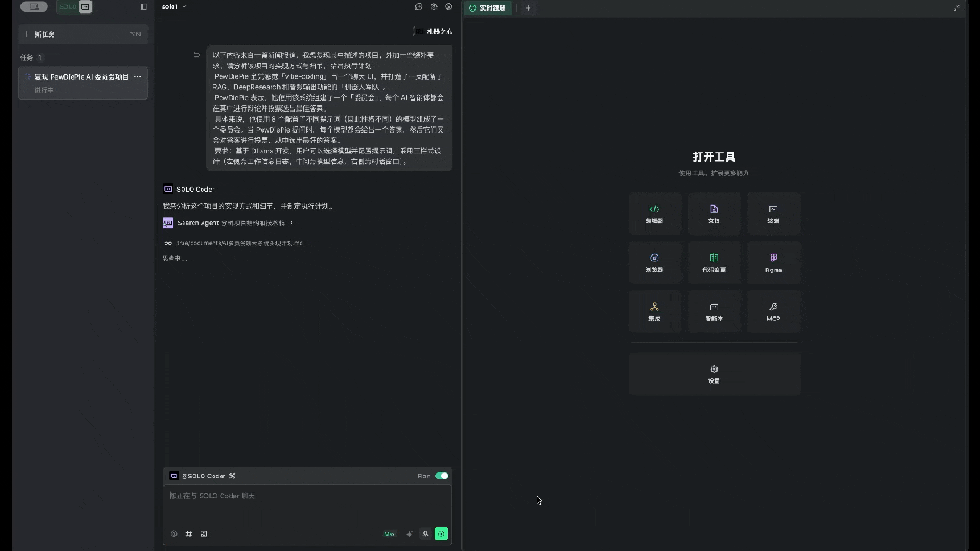Screen dimensions: 980x551
Task: Switch to IDE mode in top-left toggle
Action: 34,7
